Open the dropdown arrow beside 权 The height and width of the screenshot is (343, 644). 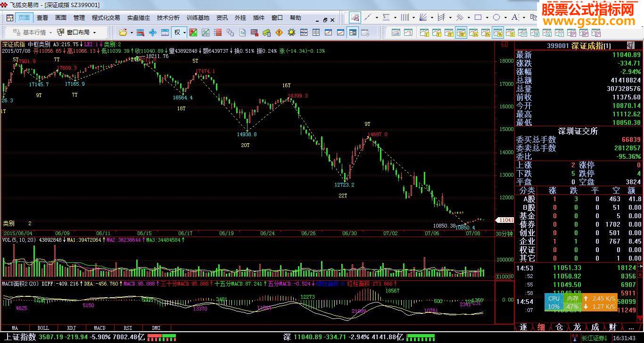tap(185, 33)
